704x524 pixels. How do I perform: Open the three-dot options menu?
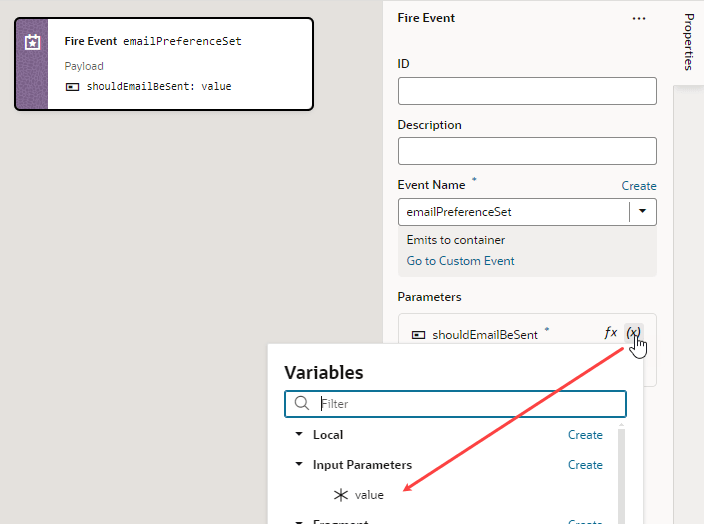pyautogui.click(x=639, y=18)
